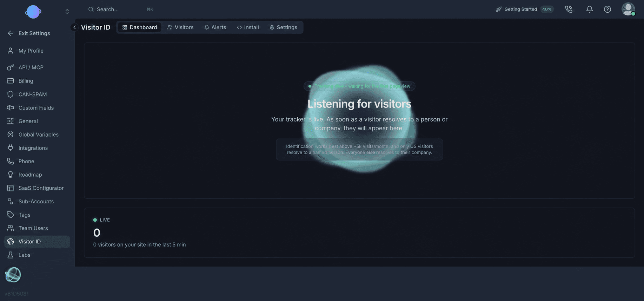Click the planet logo in the top-left
Image resolution: width=644 pixels, height=301 pixels.
point(33,12)
